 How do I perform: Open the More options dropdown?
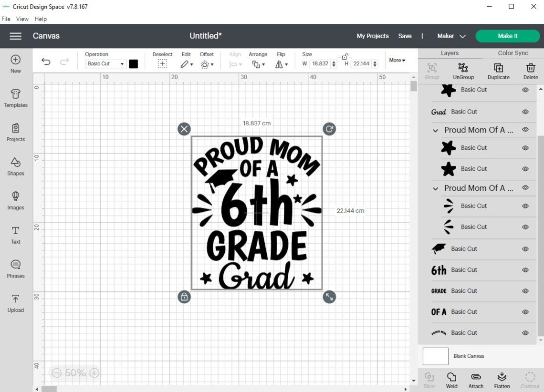[397, 60]
